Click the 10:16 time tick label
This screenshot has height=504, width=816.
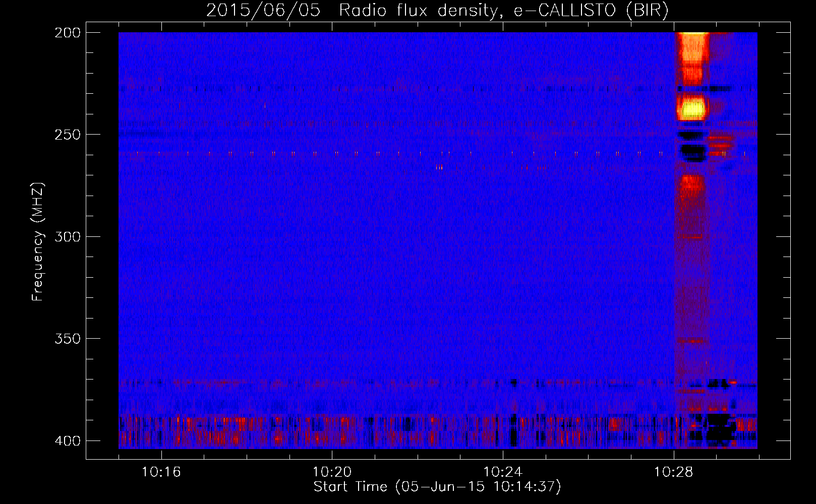coord(161,472)
